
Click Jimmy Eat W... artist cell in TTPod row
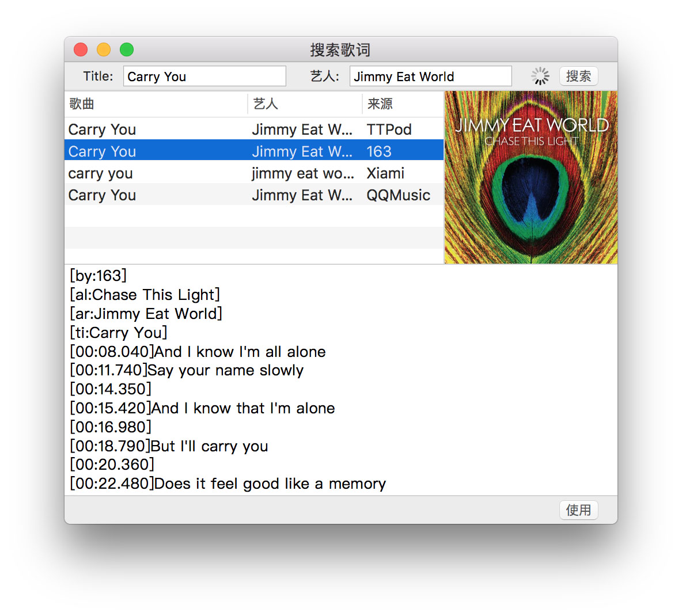coord(302,129)
